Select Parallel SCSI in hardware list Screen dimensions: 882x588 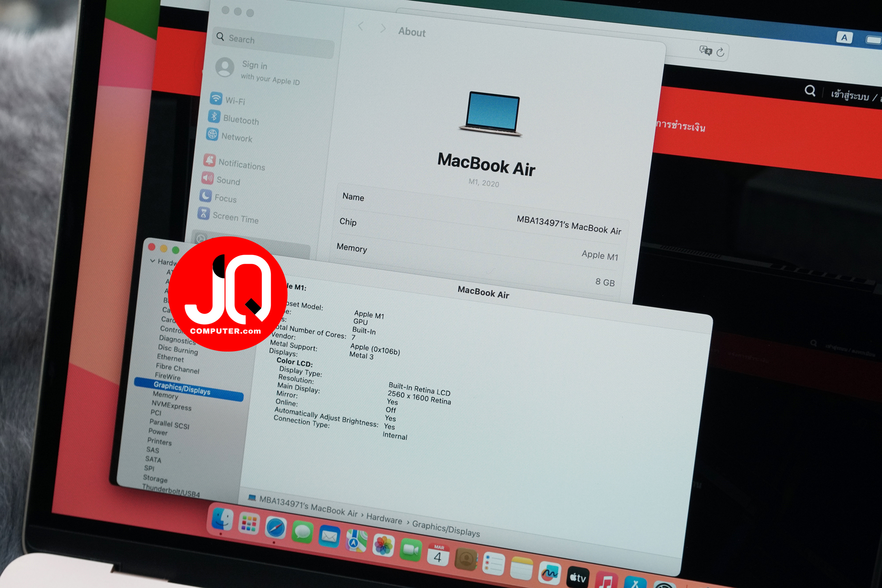point(169,424)
